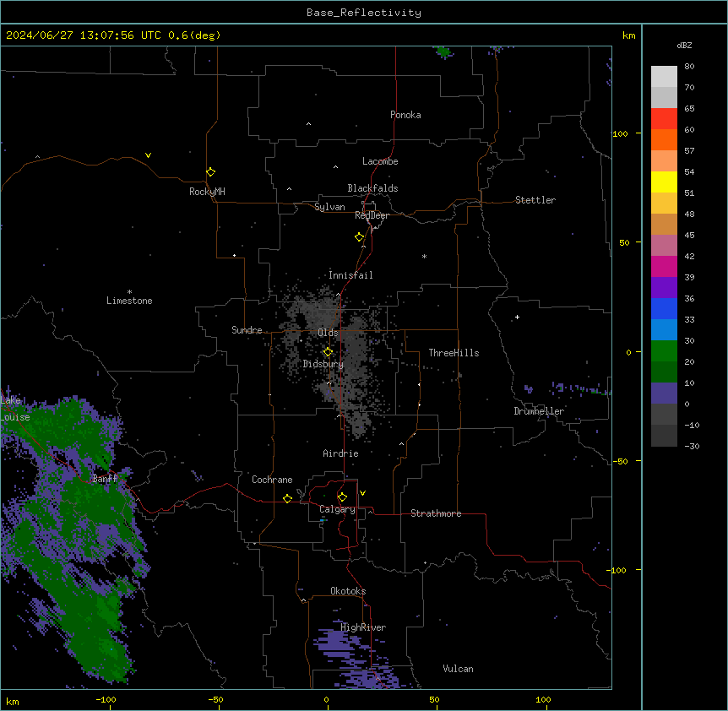
Task: Click the Banff label
Action: click(105, 479)
